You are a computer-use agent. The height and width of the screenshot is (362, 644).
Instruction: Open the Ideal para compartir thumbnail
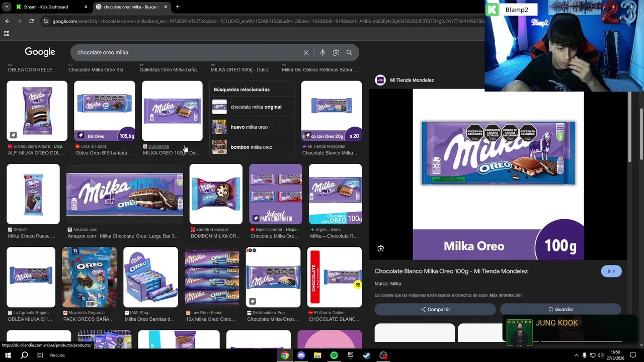point(276,194)
